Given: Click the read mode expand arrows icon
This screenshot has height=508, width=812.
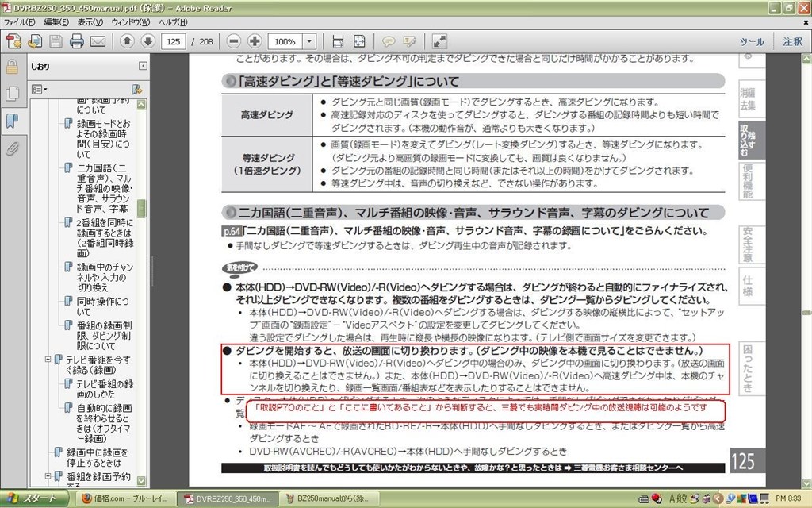Looking at the screenshot, I should coord(439,41).
